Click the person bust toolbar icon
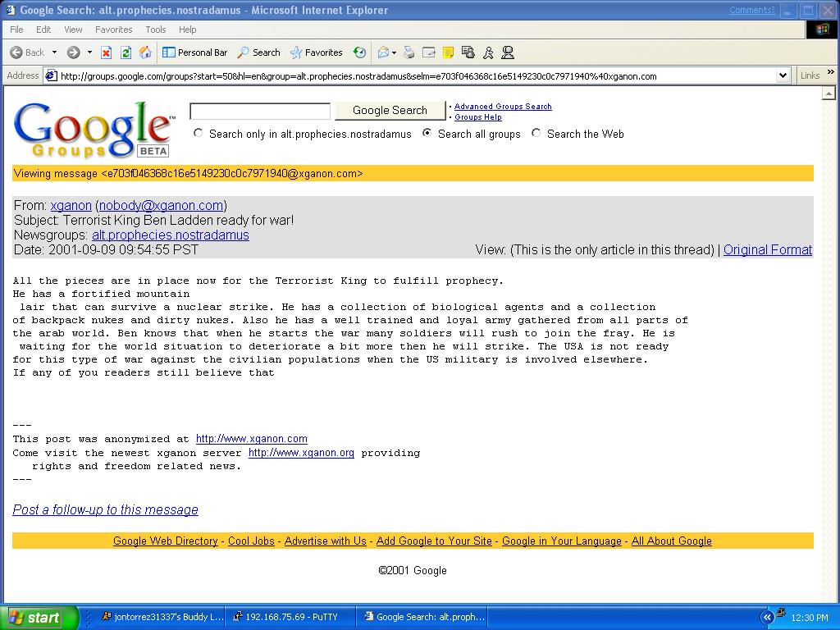 click(x=507, y=52)
